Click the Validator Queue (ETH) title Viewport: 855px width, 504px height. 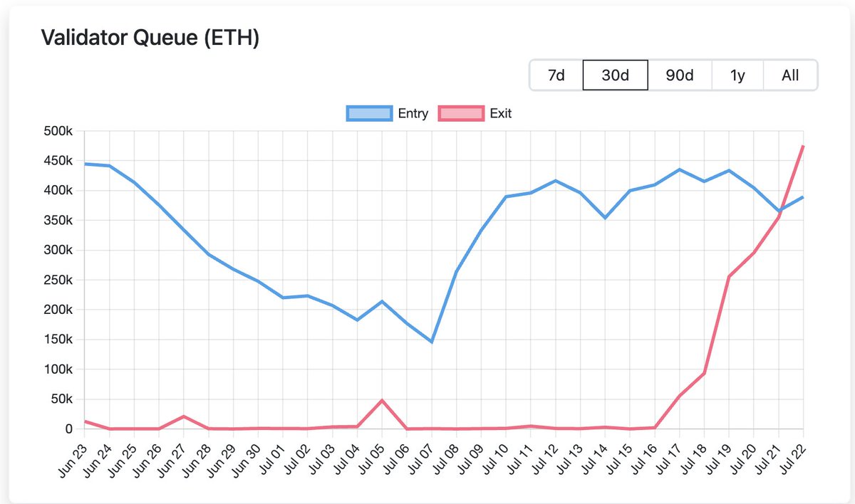150,38
